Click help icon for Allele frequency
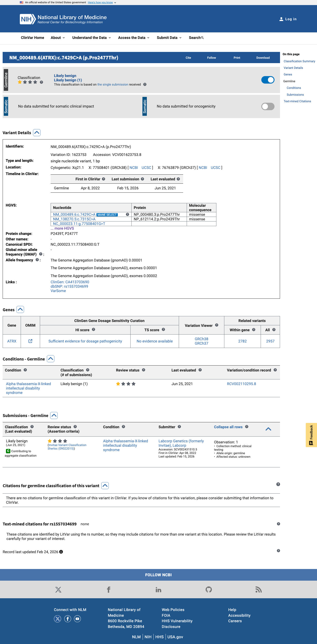 click(37, 260)
